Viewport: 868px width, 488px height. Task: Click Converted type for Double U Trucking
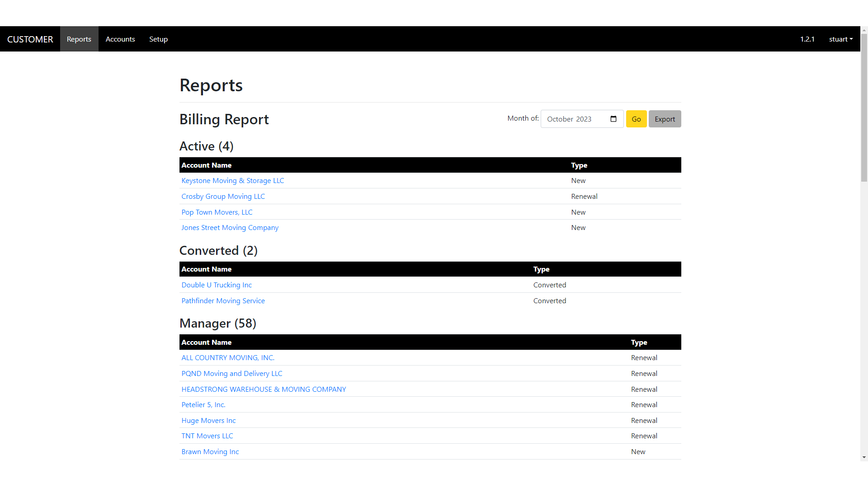(x=549, y=285)
